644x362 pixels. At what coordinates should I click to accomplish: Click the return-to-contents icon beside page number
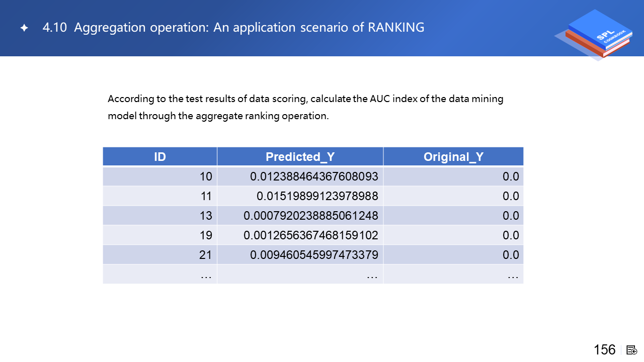632,350
